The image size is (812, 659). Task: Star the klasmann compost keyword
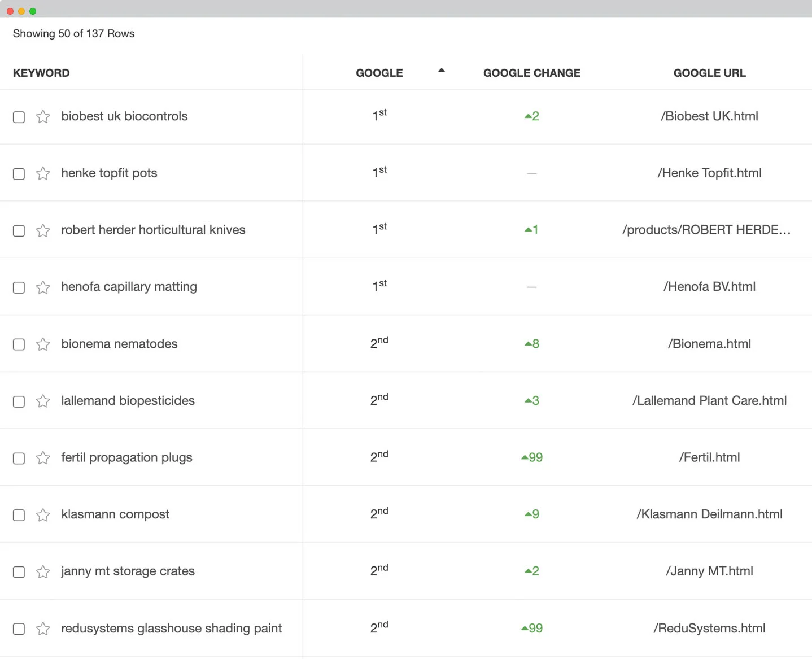(x=43, y=515)
